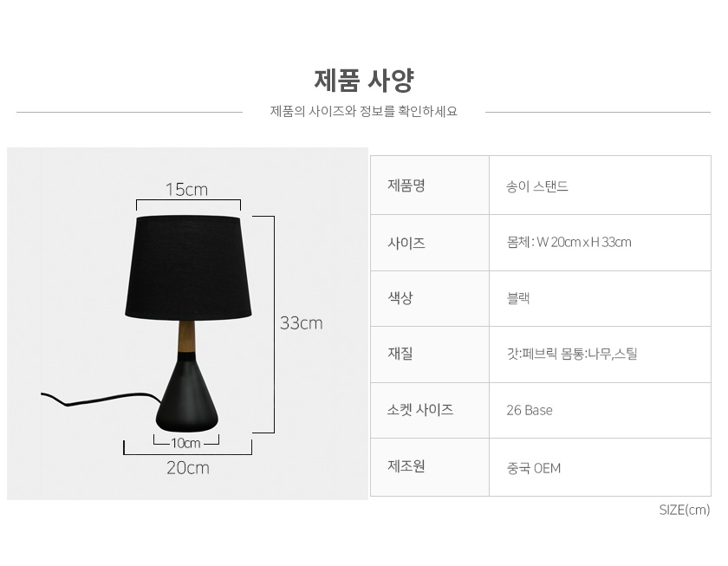Click the 블랙 color value
This screenshot has width=728, height=566.
click(x=518, y=298)
